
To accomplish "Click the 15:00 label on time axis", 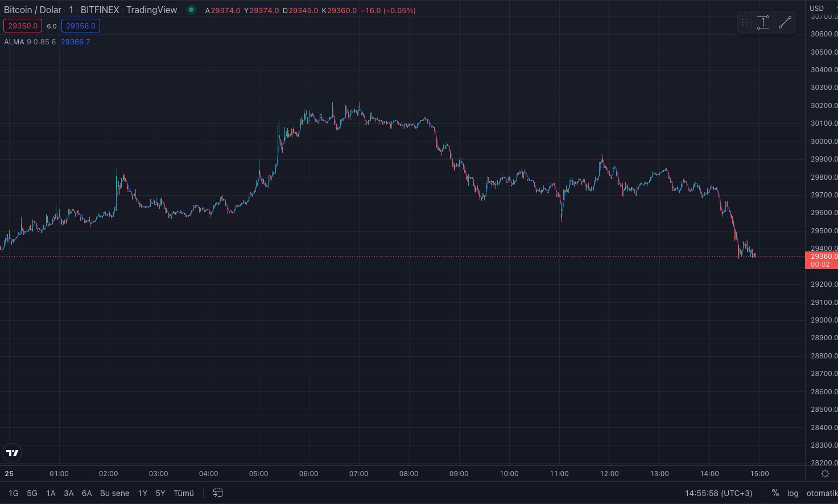I will [x=759, y=473].
